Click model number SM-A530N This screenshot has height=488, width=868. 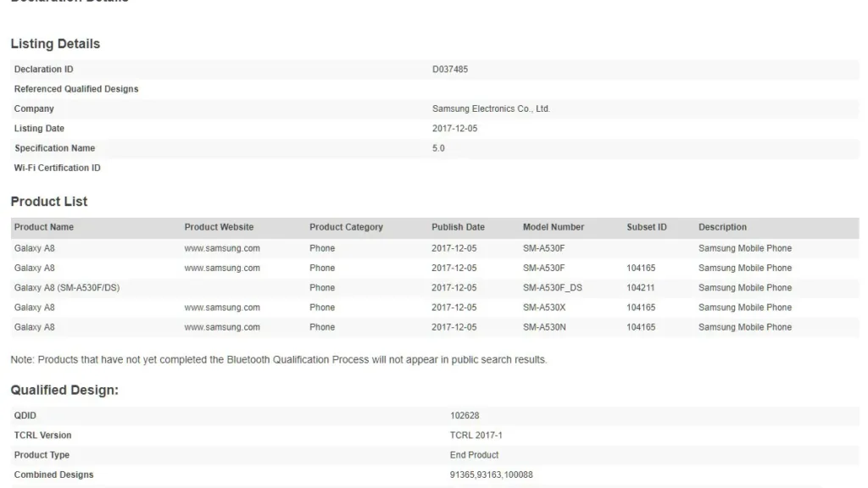(x=544, y=328)
